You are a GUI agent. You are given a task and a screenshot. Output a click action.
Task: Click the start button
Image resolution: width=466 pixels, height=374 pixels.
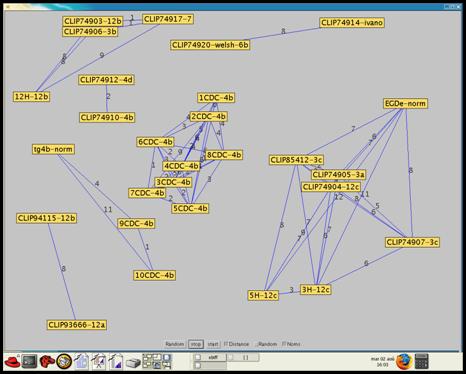coord(213,344)
